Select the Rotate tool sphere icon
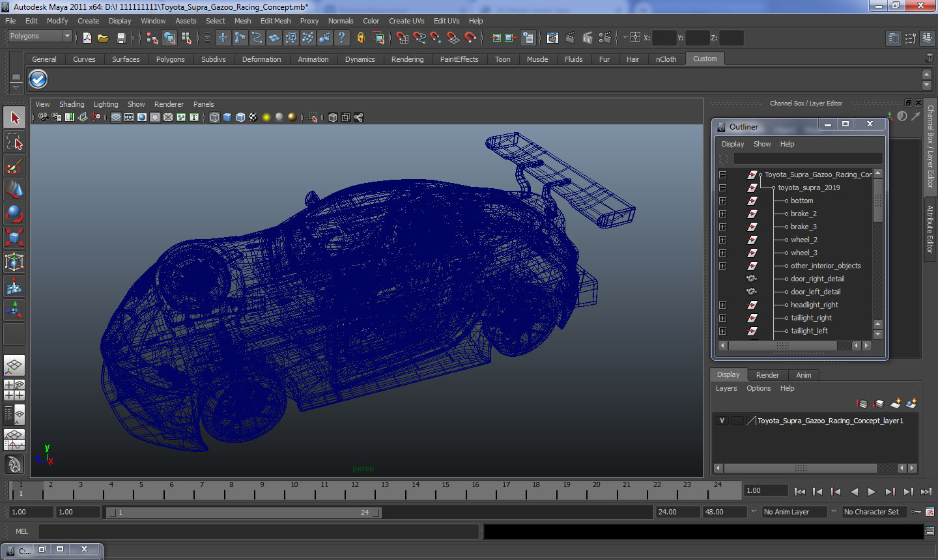Image resolution: width=938 pixels, height=560 pixels. click(14, 214)
